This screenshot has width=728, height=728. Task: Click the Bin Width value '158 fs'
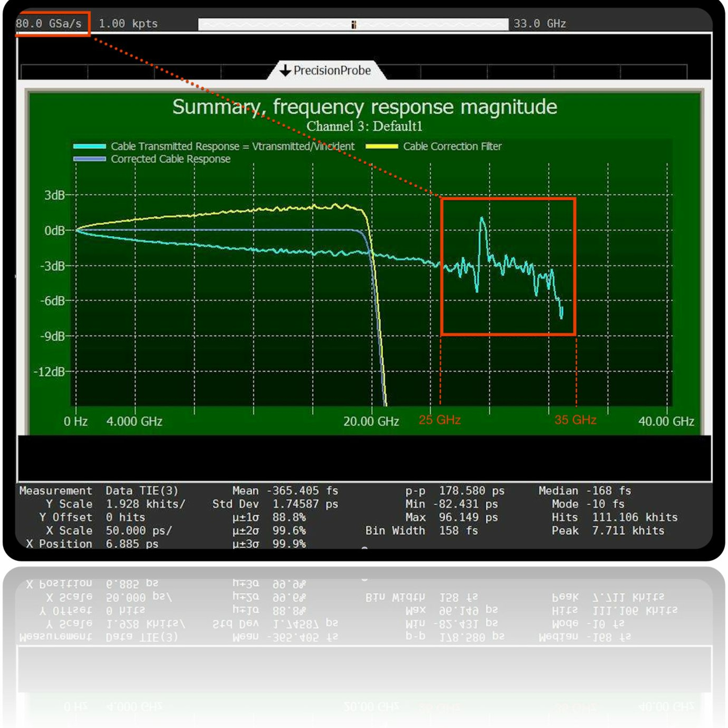click(x=459, y=530)
